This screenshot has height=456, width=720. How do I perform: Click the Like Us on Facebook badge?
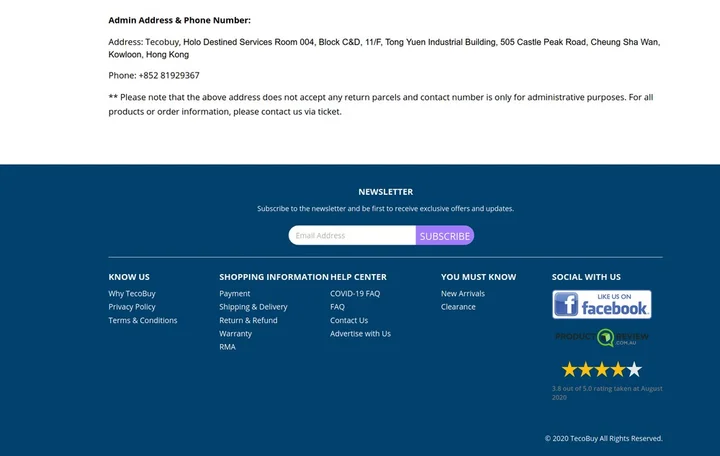tap(601, 304)
